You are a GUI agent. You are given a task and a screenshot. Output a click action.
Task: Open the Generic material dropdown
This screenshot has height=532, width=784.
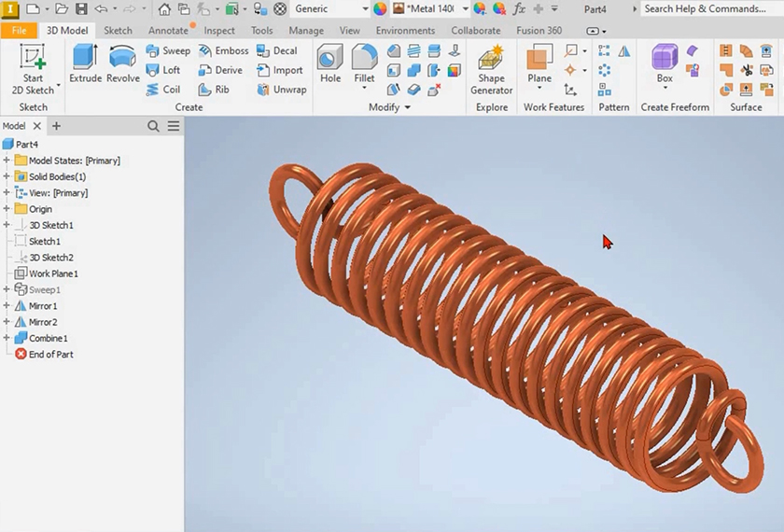(x=330, y=8)
